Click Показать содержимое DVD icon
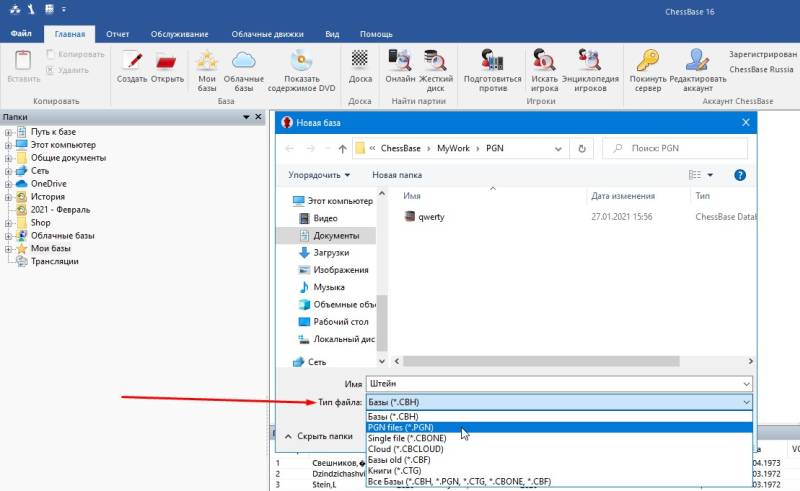Screen dimensions: 800x491 coord(301,60)
